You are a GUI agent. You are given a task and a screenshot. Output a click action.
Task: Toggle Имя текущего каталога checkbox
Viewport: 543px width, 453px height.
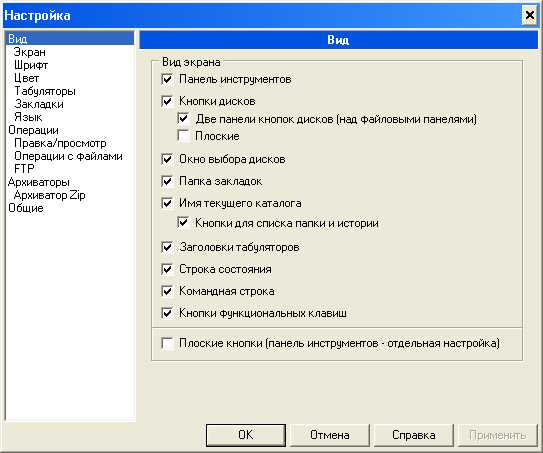click(167, 203)
